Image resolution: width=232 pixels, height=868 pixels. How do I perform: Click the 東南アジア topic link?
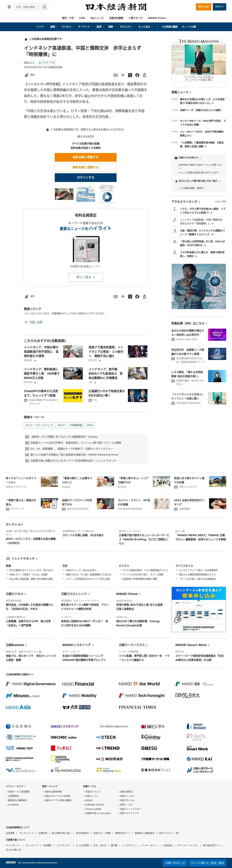[29, 63]
